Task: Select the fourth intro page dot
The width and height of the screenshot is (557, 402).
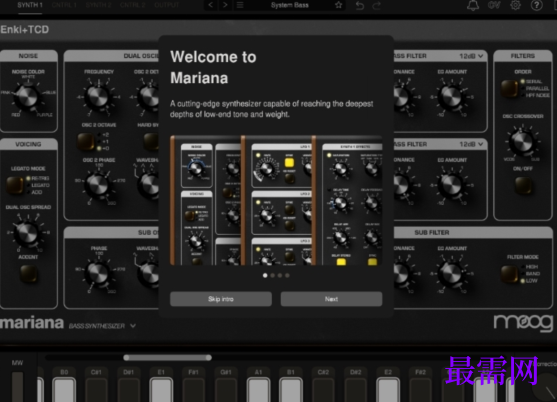Action: click(x=287, y=275)
